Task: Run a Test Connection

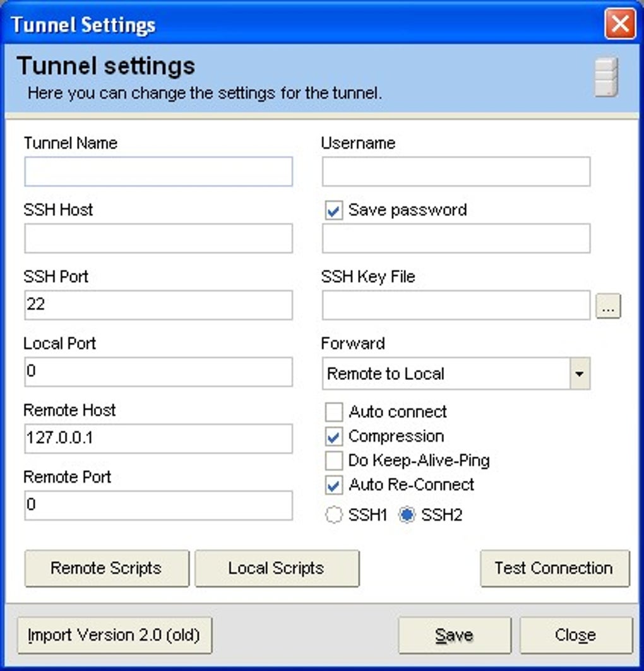Action: coord(554,568)
